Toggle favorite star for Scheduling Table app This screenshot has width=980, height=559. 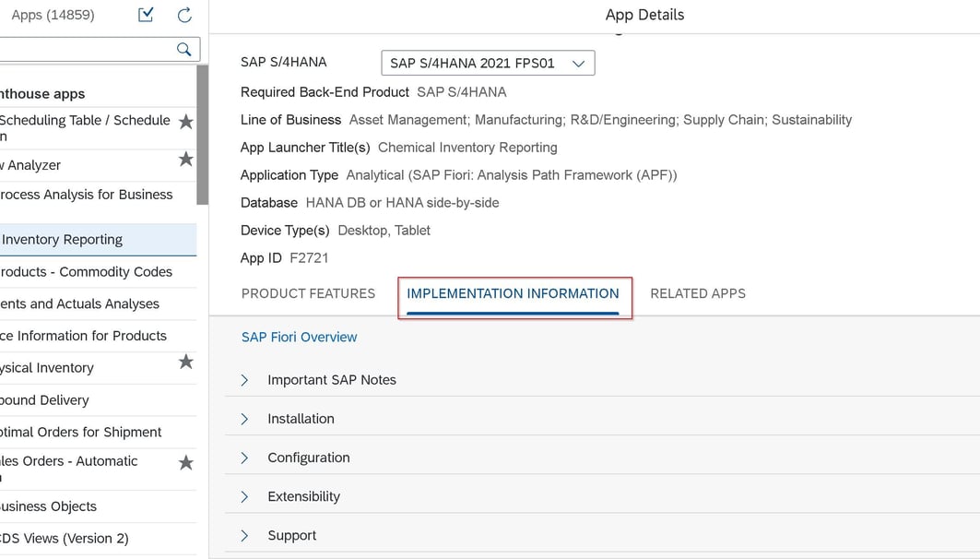tap(185, 122)
